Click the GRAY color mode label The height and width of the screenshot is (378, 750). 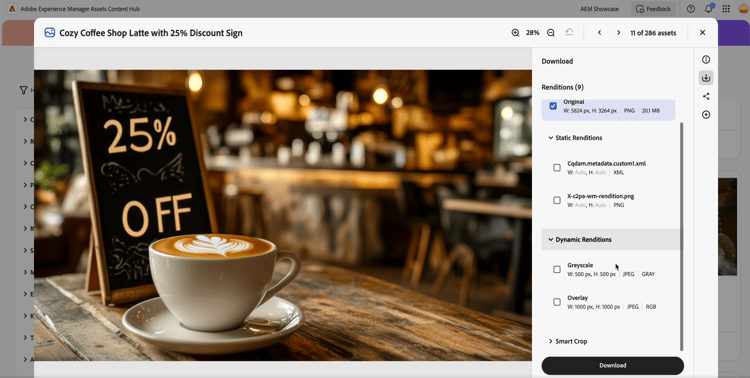(x=648, y=274)
